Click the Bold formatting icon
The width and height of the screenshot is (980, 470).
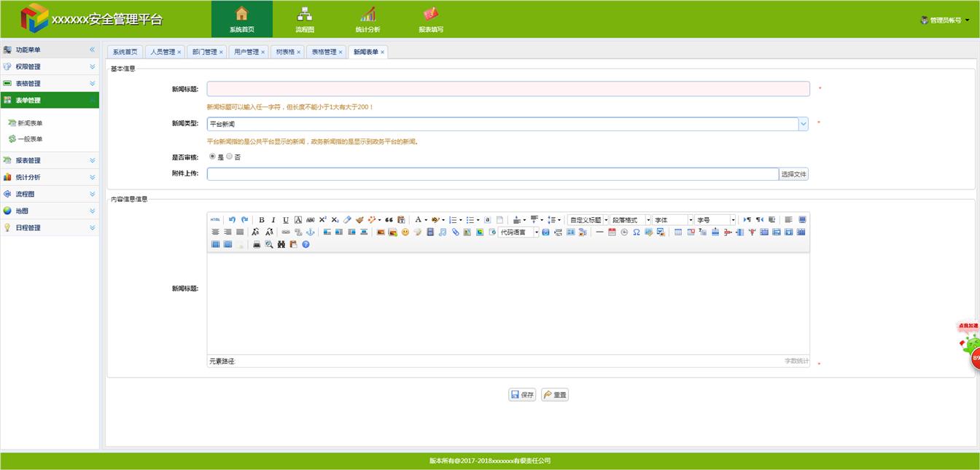[262, 220]
